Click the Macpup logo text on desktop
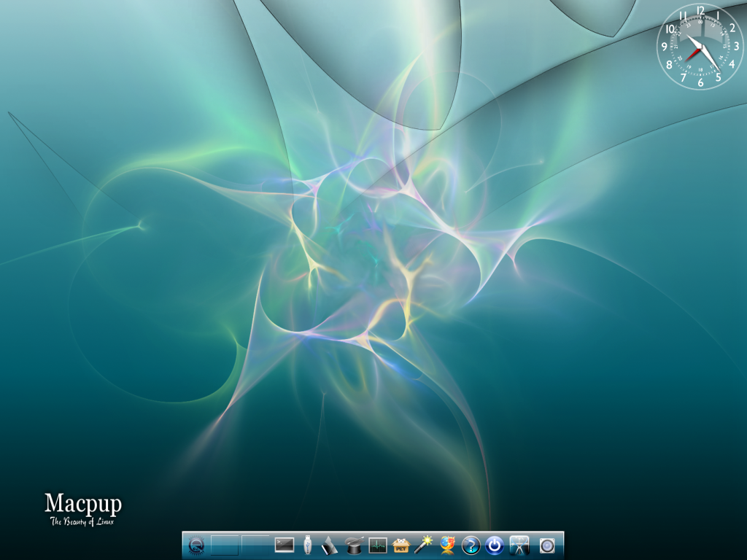The height and width of the screenshot is (560, 747). [x=82, y=504]
